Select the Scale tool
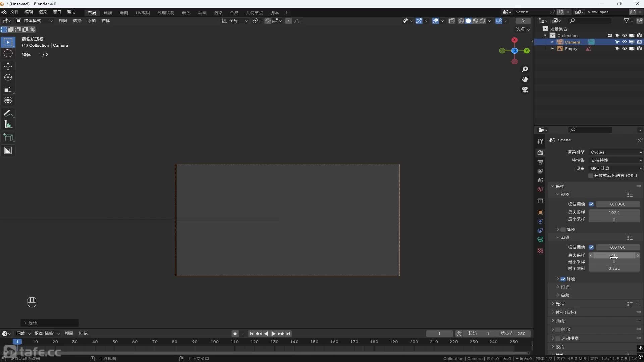The image size is (644, 362). pyautogui.click(x=8, y=89)
